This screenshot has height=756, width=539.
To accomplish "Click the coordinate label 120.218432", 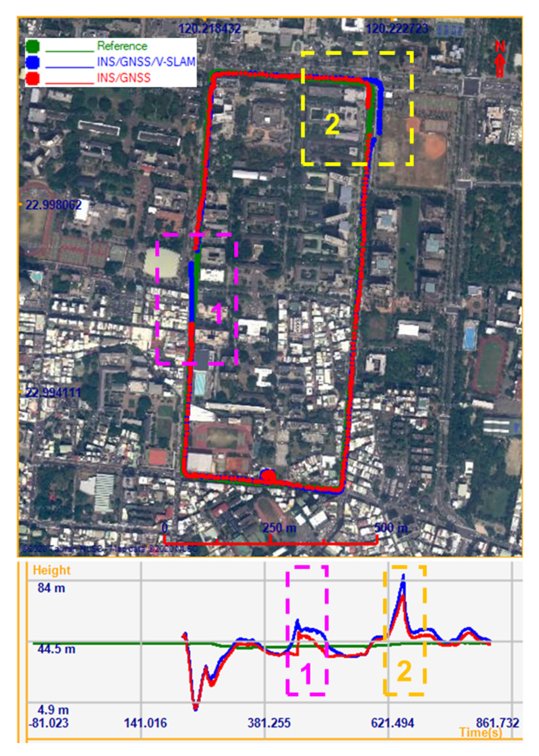I will click(211, 29).
